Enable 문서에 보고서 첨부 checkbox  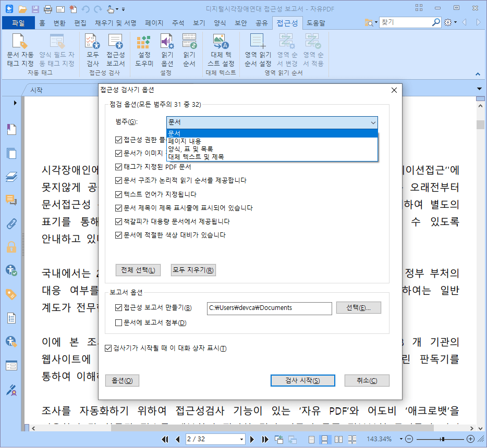(118, 322)
